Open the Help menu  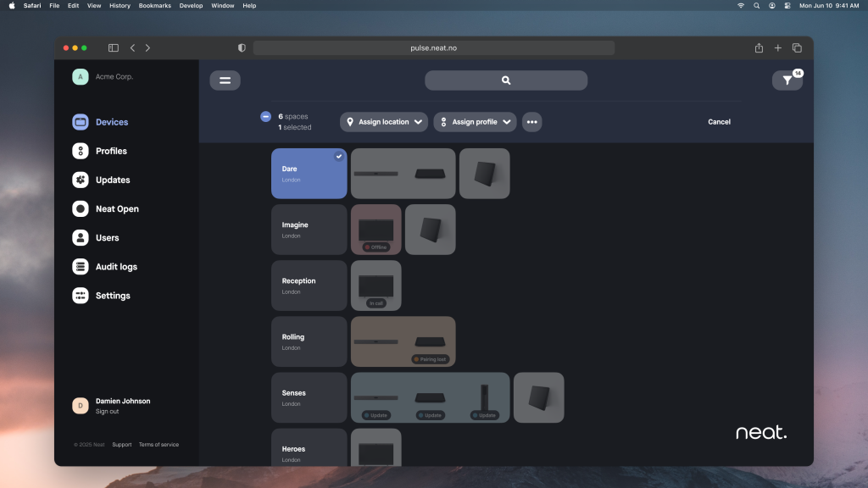pos(249,6)
